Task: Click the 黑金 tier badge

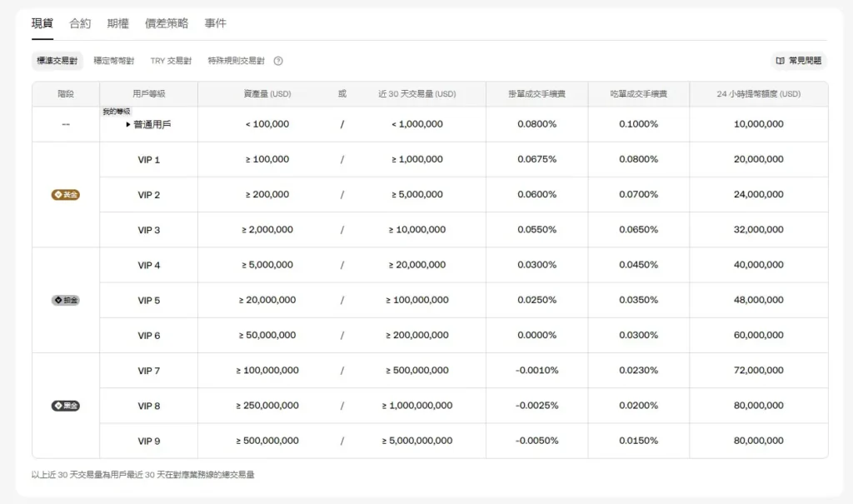Action: [65, 406]
